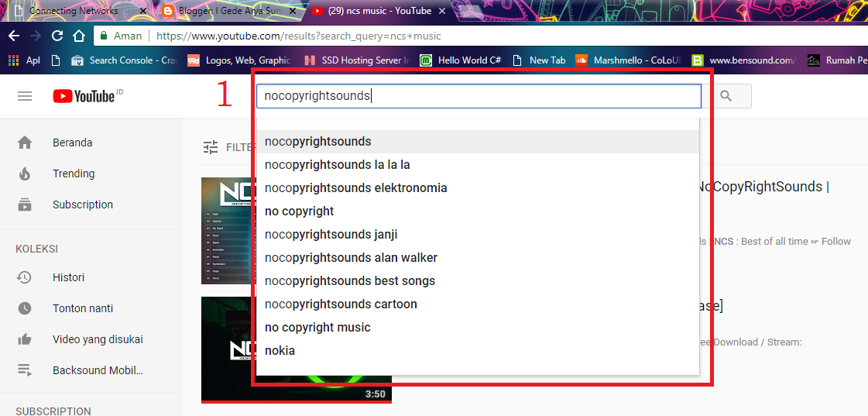The height and width of the screenshot is (416, 868).
Task: Open Video yang disukai list
Action: [98, 339]
